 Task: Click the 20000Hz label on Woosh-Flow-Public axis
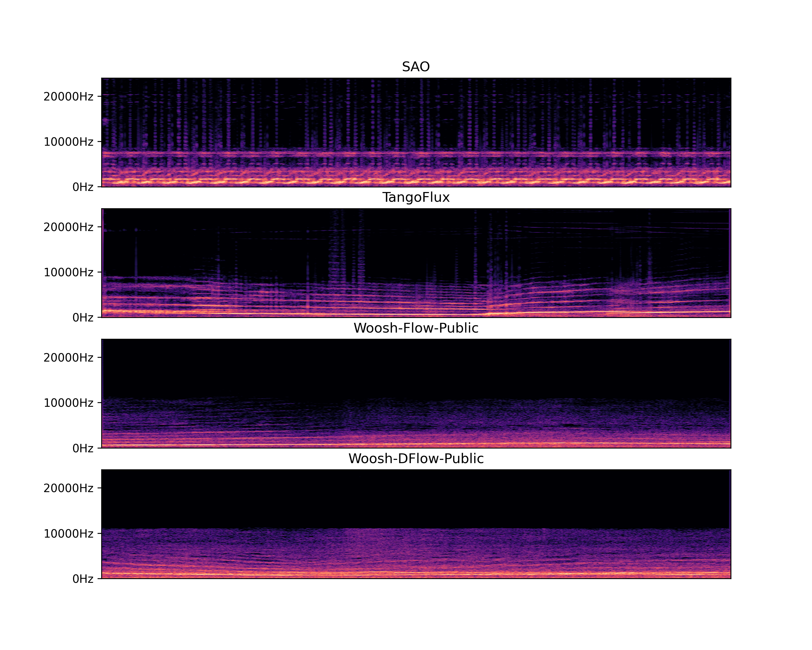point(68,357)
